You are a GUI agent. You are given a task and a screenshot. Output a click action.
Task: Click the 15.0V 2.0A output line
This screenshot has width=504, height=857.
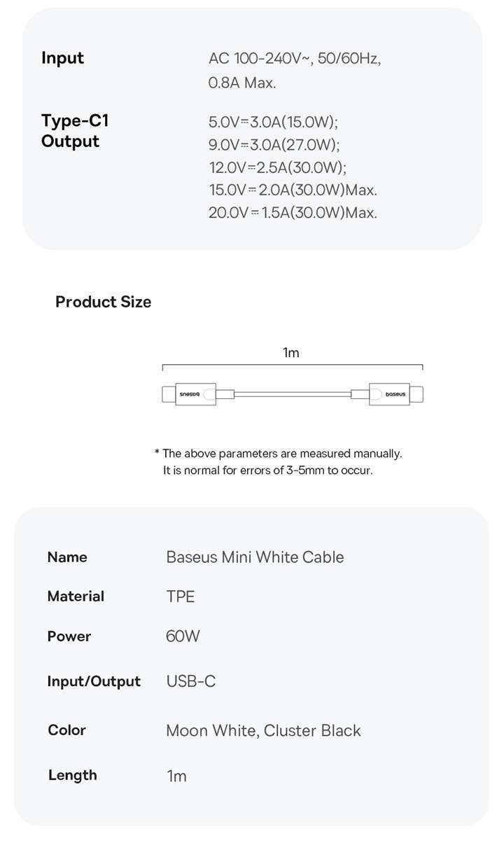(x=293, y=190)
